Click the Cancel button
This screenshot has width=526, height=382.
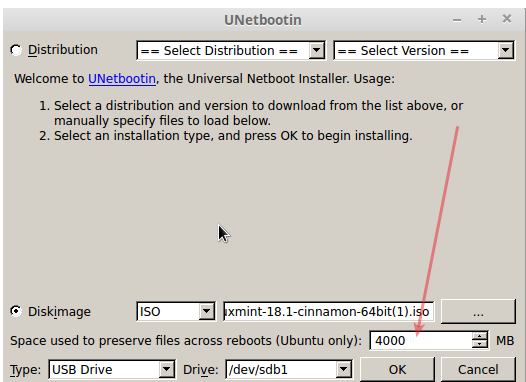[x=478, y=370]
